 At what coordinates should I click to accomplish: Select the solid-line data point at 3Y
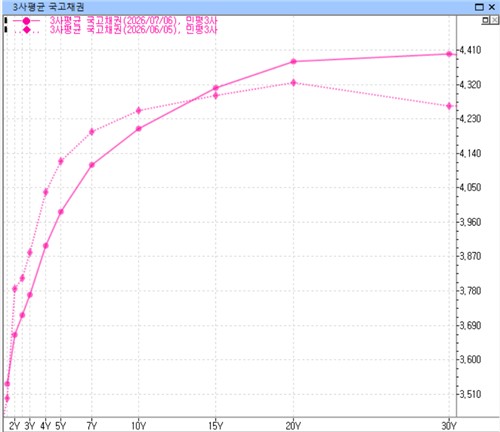point(30,295)
